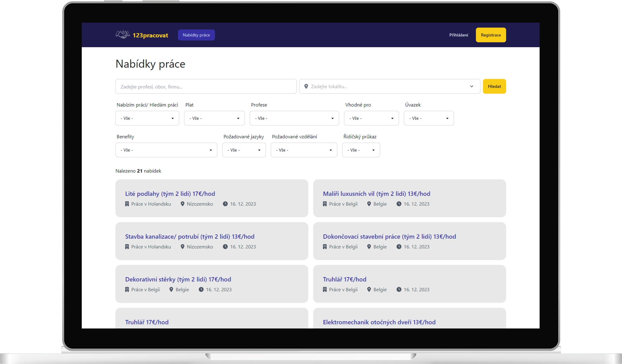Expand the Řidičský průkaz dropdown
This screenshot has height=364, width=622.
tap(361, 150)
